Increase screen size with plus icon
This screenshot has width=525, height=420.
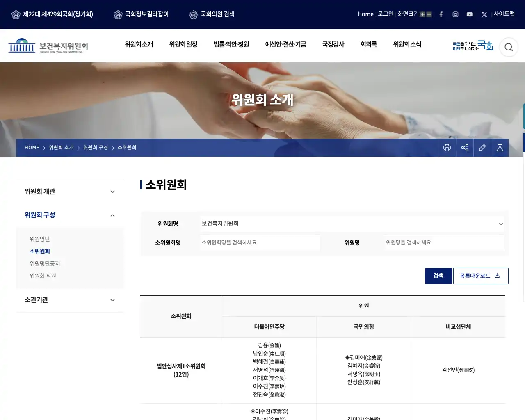(x=422, y=14)
